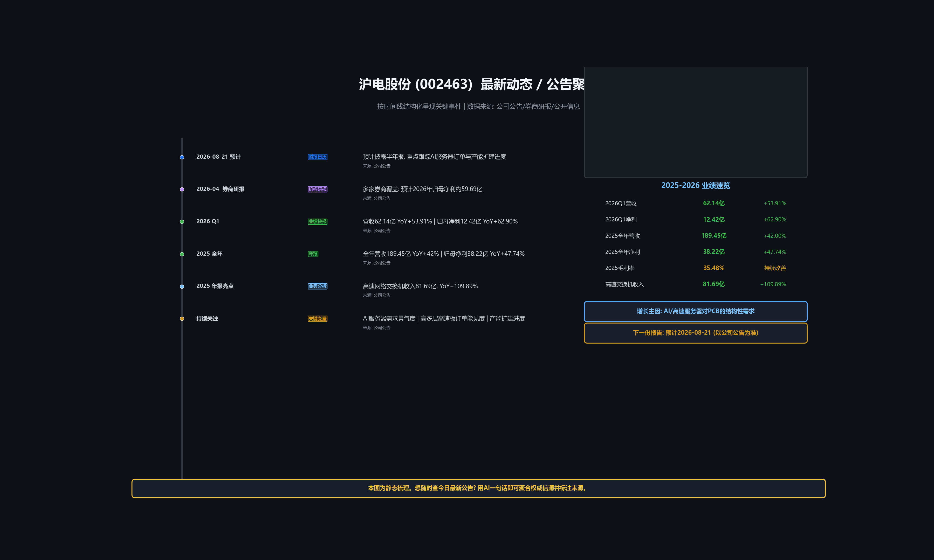Click the value 189.45亿 in 业绩速览
Screen dimensions: 934x560
(713, 236)
